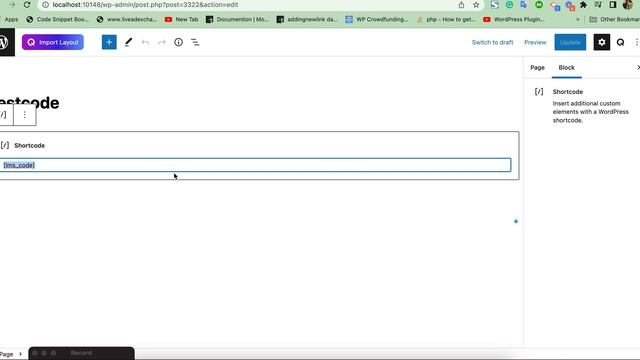Click the Undo arrow
The height and width of the screenshot is (360, 640).
point(145,42)
